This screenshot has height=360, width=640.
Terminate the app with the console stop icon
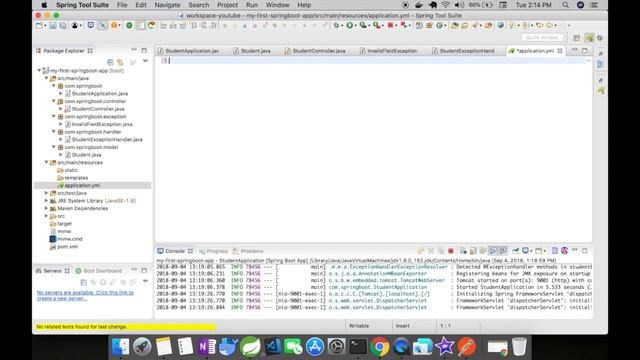pyautogui.click(x=451, y=251)
